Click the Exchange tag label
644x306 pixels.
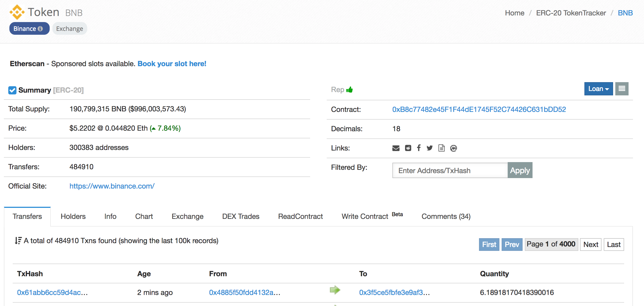70,29
